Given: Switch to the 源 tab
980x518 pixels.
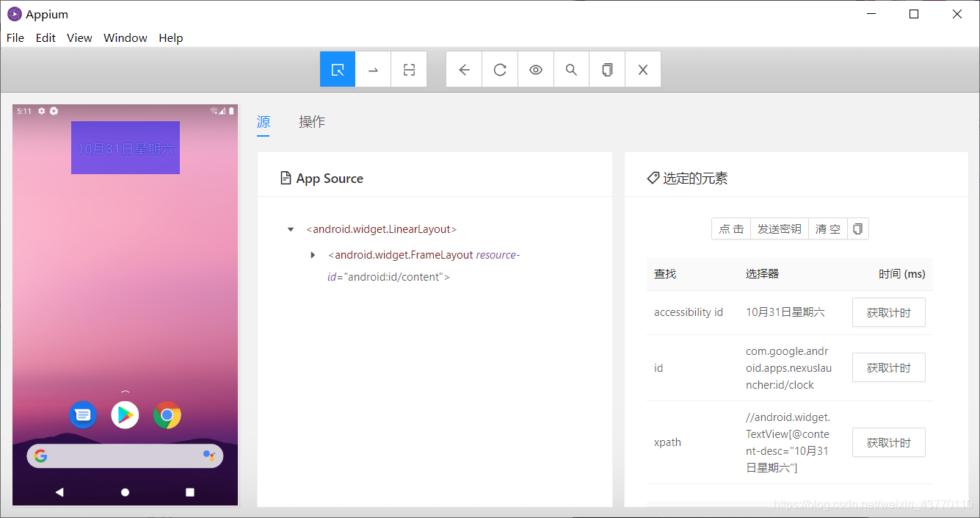Looking at the screenshot, I should click(264, 122).
